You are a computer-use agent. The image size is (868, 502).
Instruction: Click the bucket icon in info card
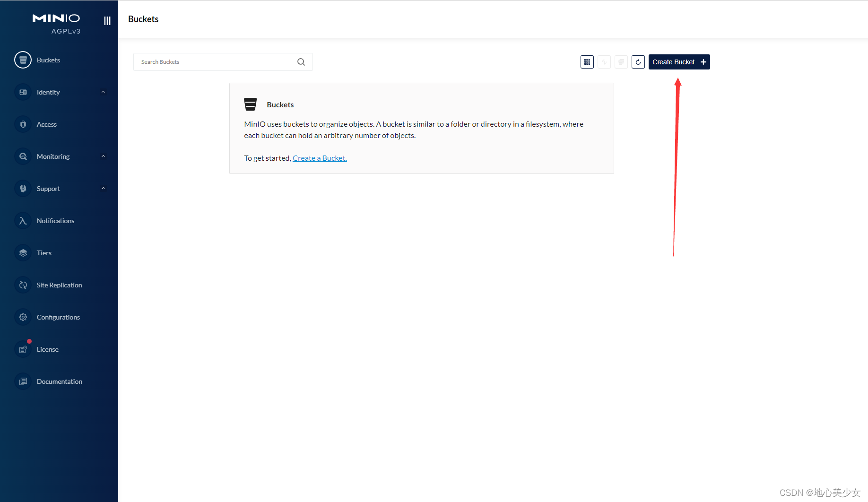(x=250, y=104)
